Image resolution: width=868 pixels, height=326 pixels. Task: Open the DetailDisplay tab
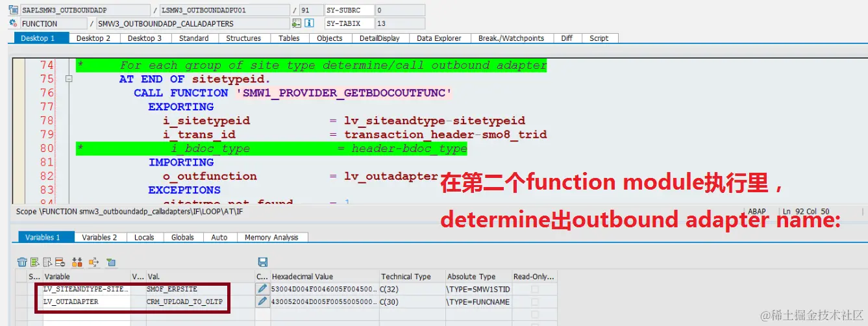[x=380, y=38]
